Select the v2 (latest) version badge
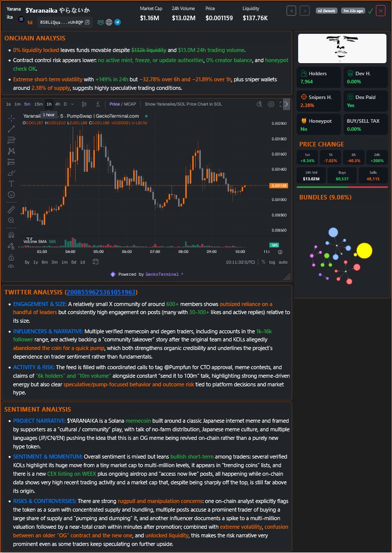This screenshot has height=553, width=392. coord(326,11)
